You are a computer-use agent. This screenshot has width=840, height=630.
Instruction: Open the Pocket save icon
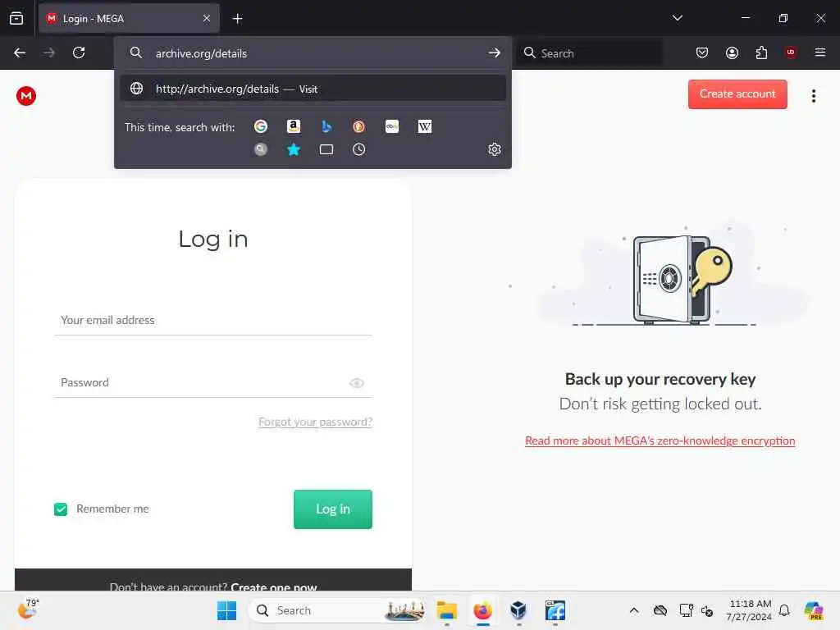[702, 52]
